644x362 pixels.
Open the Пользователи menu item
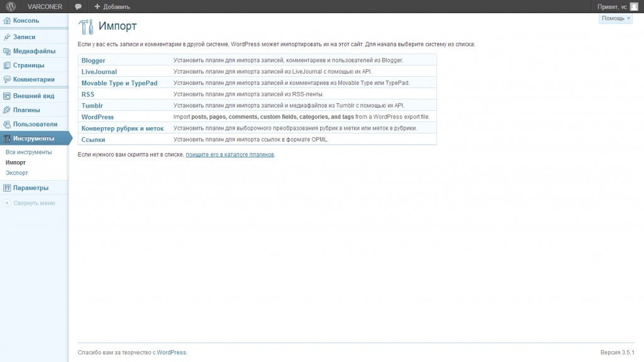34,124
